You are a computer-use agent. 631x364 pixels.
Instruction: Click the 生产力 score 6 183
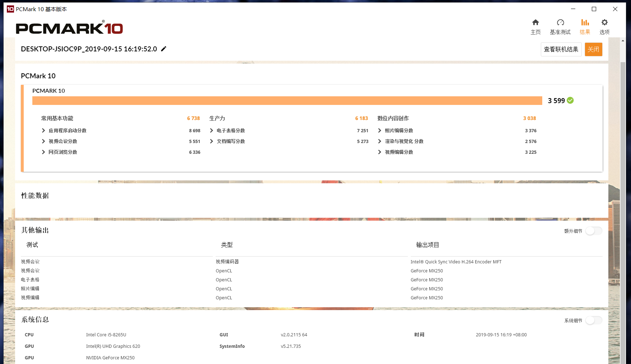click(361, 118)
